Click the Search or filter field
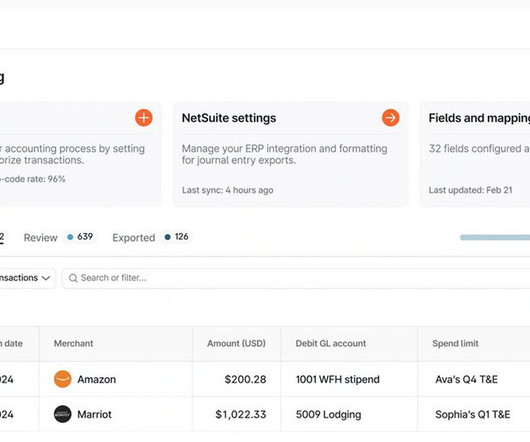530x442 pixels. [296, 278]
